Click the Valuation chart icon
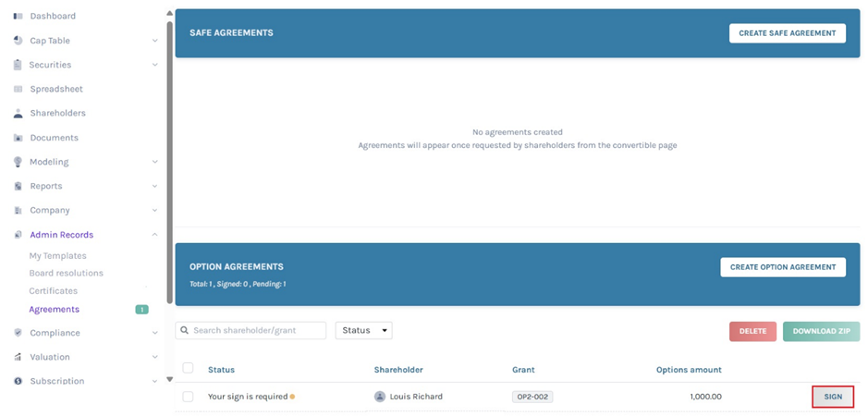The width and height of the screenshot is (868, 416). click(x=18, y=357)
